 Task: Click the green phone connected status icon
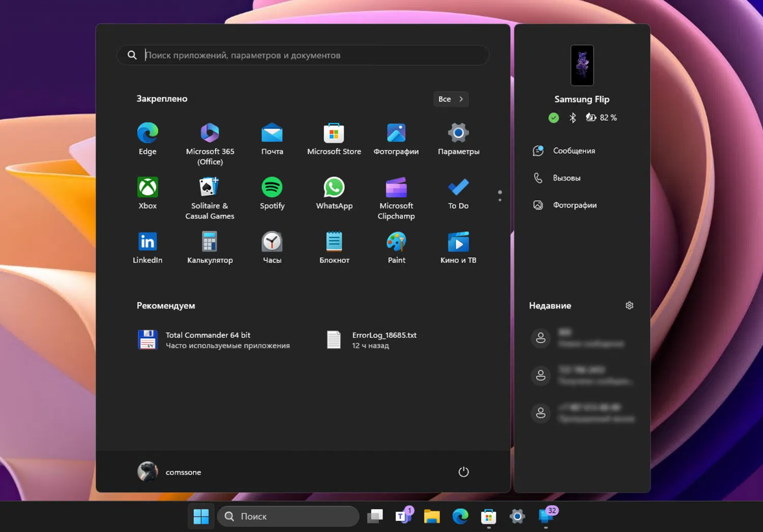point(554,118)
